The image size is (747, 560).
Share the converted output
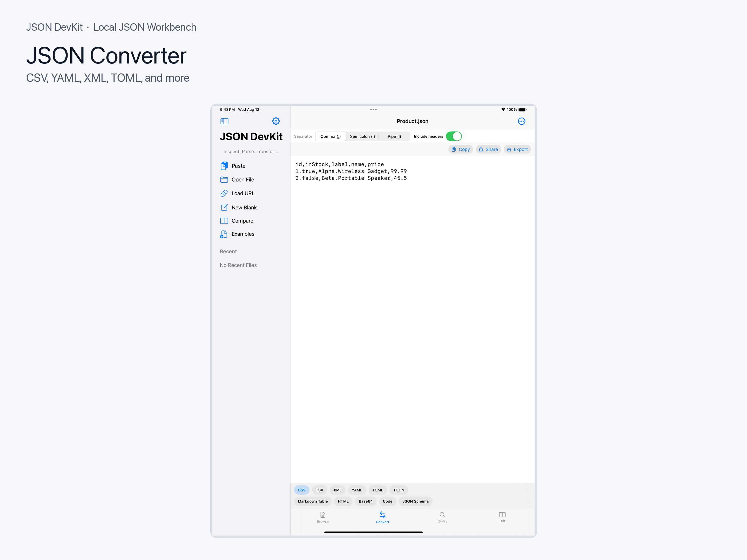click(488, 149)
